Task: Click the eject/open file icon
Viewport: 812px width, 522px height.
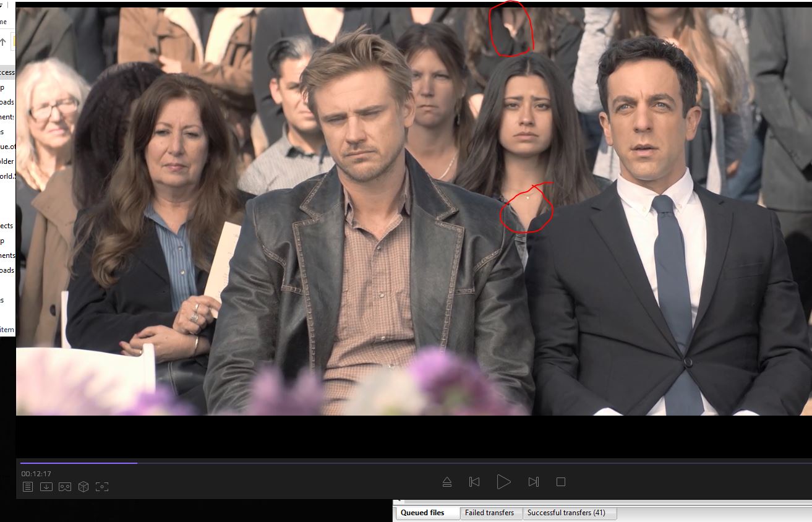Action: [447, 482]
